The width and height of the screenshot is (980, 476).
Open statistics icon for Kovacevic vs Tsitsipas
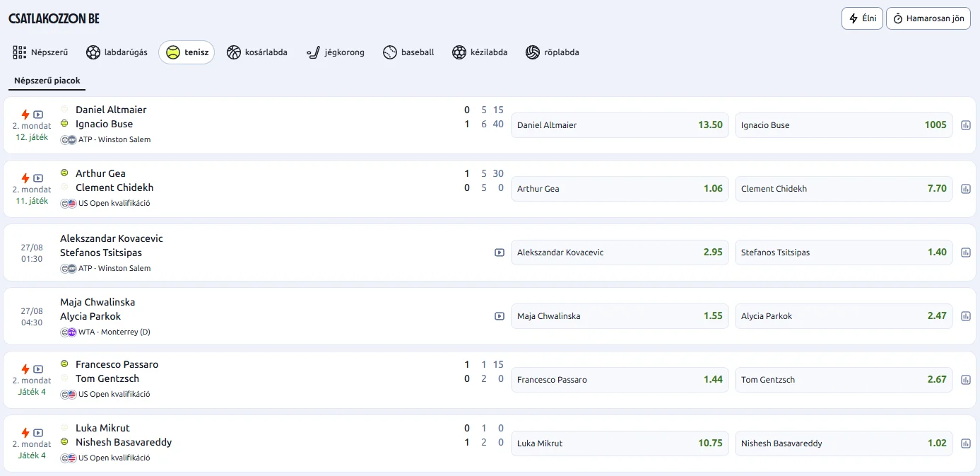pyautogui.click(x=966, y=252)
